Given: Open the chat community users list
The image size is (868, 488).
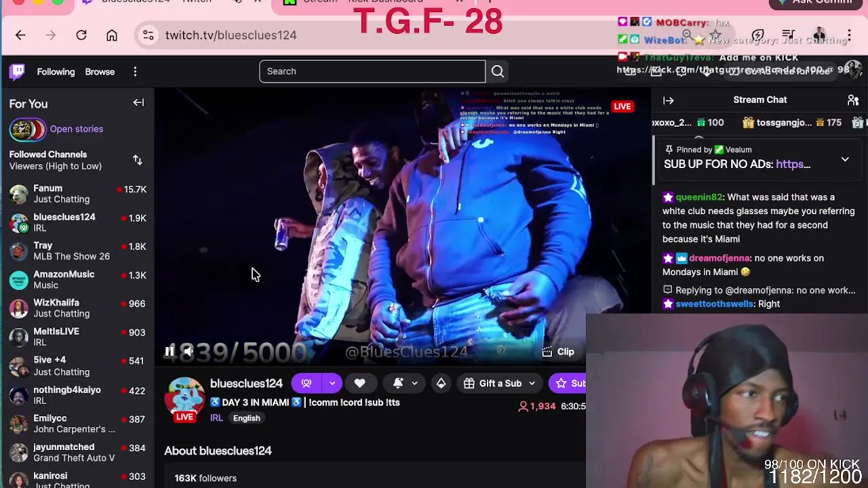Looking at the screenshot, I should tap(853, 100).
